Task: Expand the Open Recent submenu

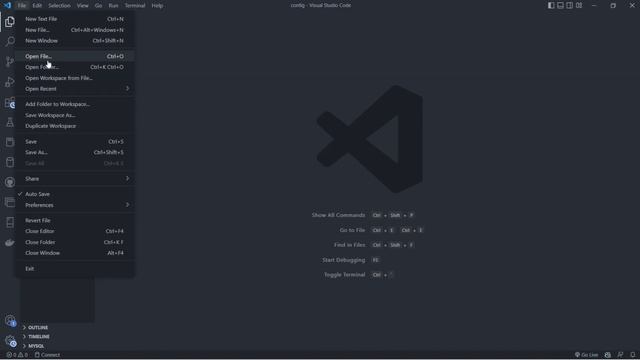Action: pyautogui.click(x=75, y=89)
